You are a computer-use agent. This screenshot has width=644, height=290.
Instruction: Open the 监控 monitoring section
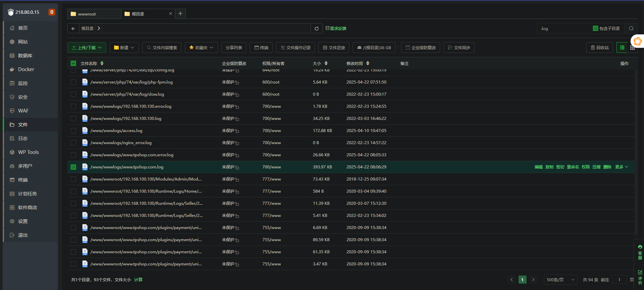[x=23, y=83]
